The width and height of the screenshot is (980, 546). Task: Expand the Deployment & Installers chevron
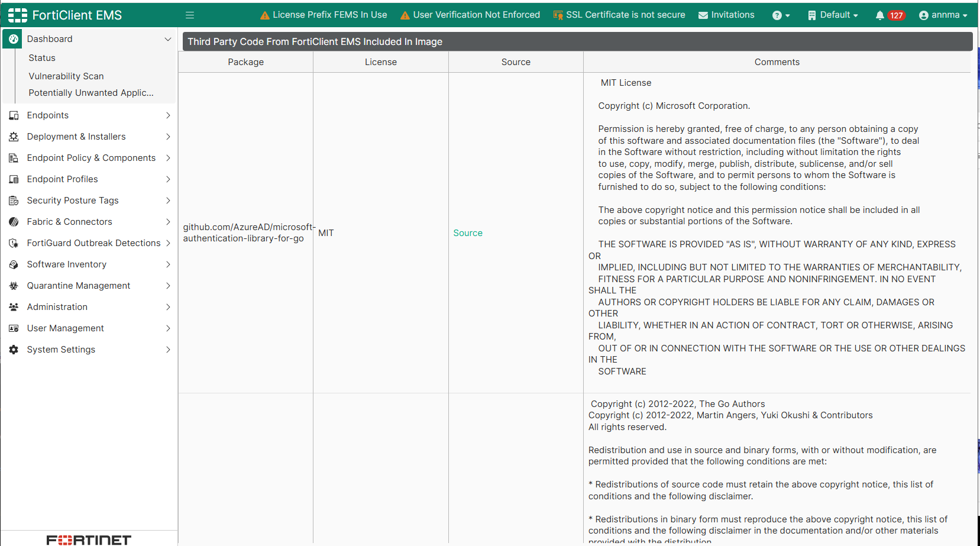168,137
